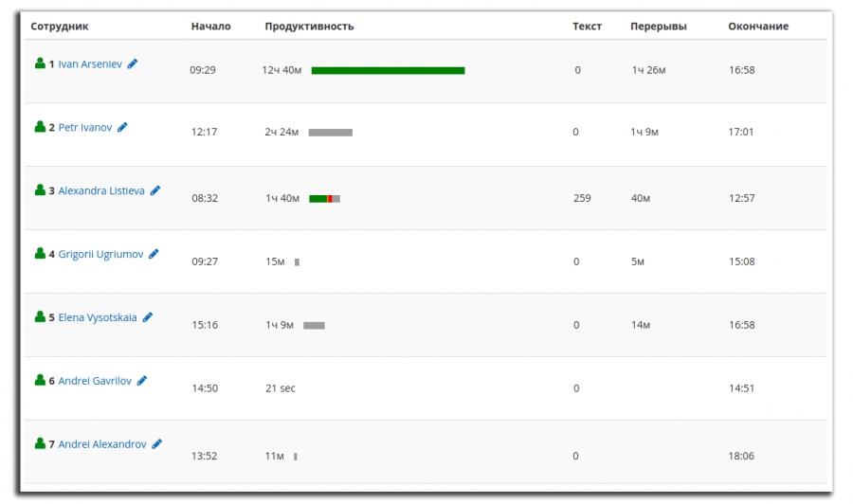This screenshot has height=504, width=853.
Task: Click the green person icon beside Alexandra Listieva
Action: pos(40,190)
